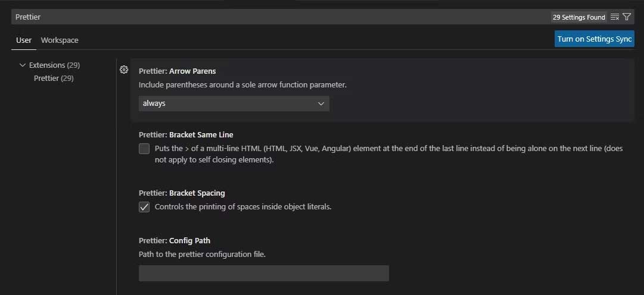644x295 pixels.
Task: Select Prettier (29) in the settings tree
Action: 54,78
